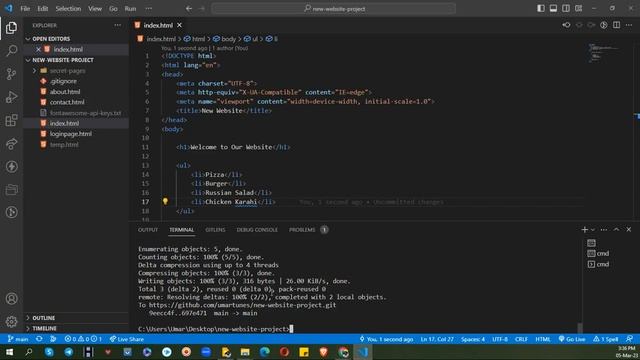The height and width of the screenshot is (360, 640).
Task: Switch to the Debug Console tab
Action: (257, 230)
